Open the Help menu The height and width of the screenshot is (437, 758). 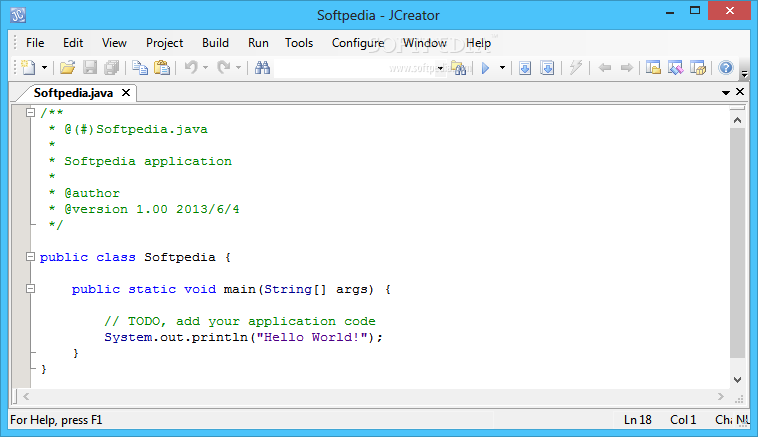click(x=478, y=43)
